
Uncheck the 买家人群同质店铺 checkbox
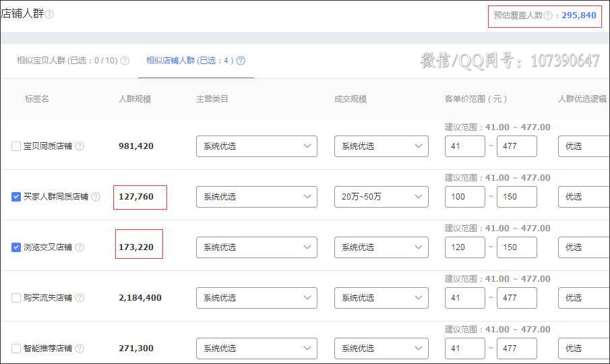16,197
